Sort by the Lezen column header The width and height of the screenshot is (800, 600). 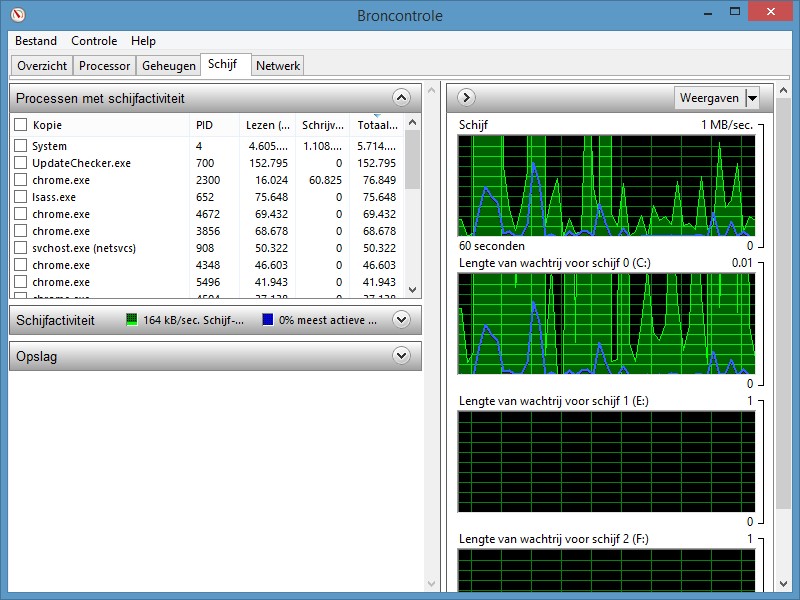tap(267, 125)
